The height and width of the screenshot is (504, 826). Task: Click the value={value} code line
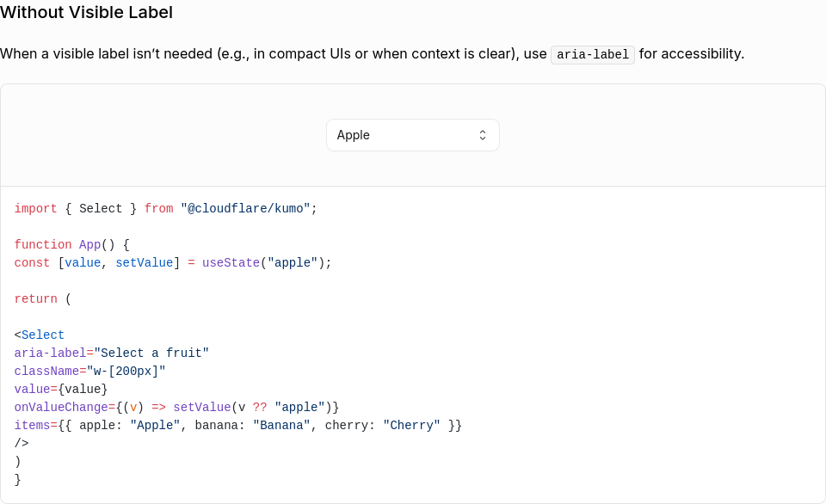(60, 390)
